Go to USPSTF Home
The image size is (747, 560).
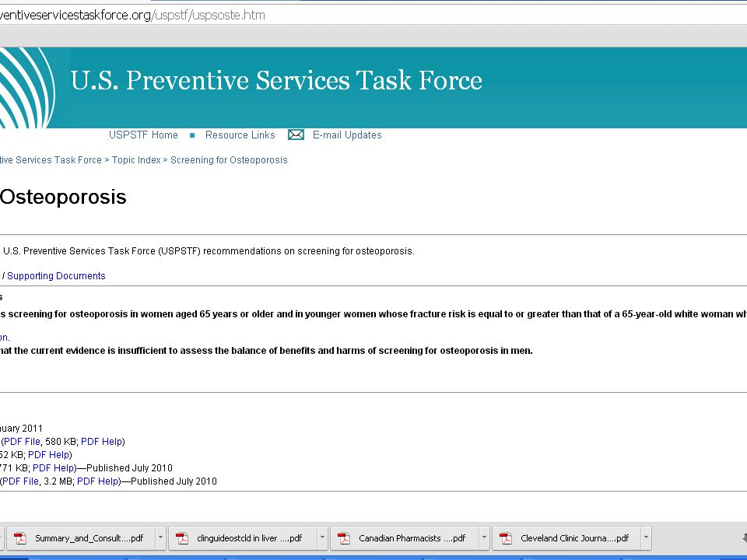[143, 135]
